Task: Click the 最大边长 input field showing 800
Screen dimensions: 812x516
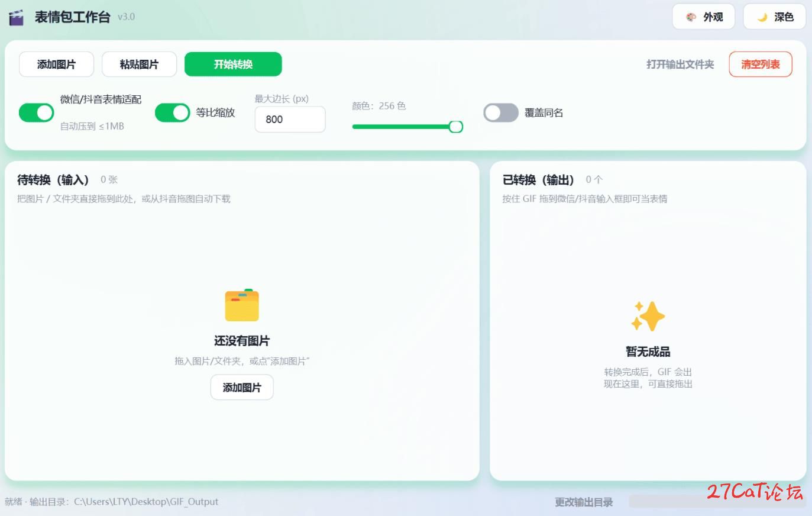Action: 290,120
